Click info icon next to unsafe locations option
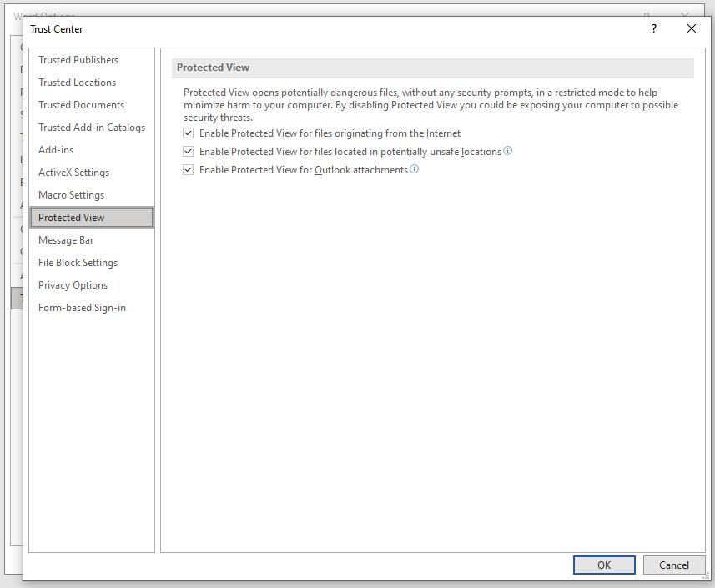 pyautogui.click(x=508, y=151)
